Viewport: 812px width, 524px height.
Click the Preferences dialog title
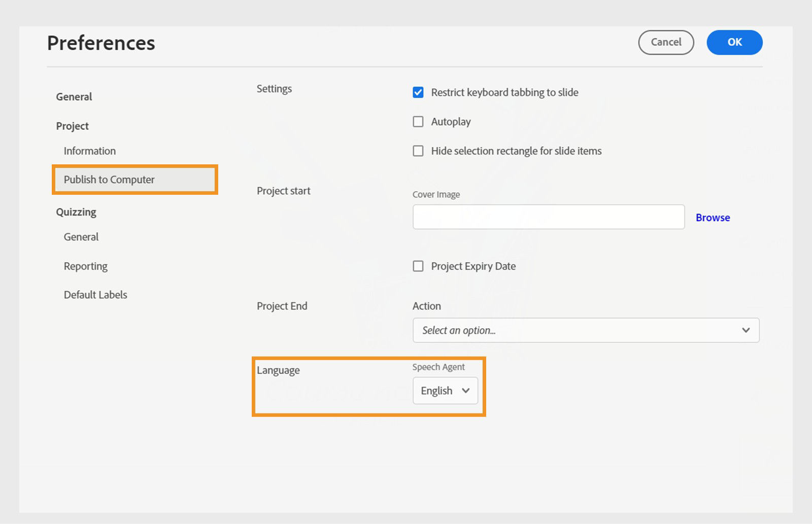[100, 43]
